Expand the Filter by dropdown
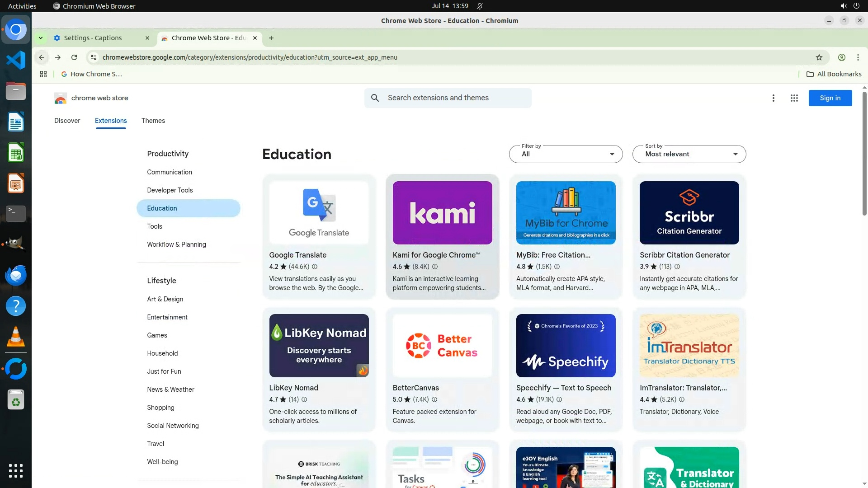The width and height of the screenshot is (868, 488). 566,154
